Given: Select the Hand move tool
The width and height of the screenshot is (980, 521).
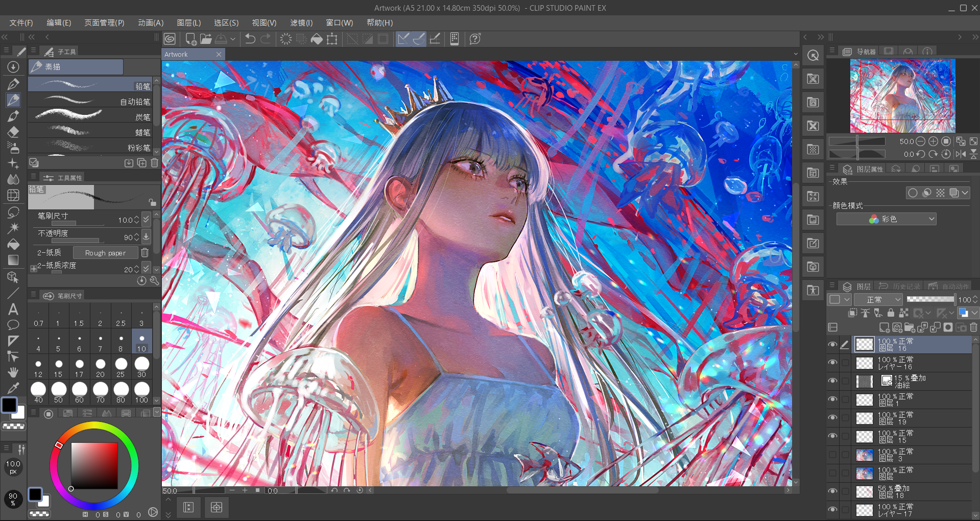Looking at the screenshot, I should point(13,372).
